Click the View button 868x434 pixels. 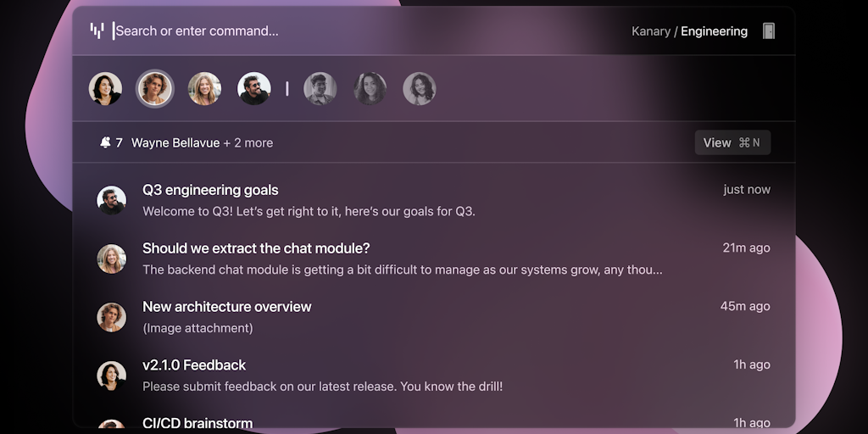[732, 142]
